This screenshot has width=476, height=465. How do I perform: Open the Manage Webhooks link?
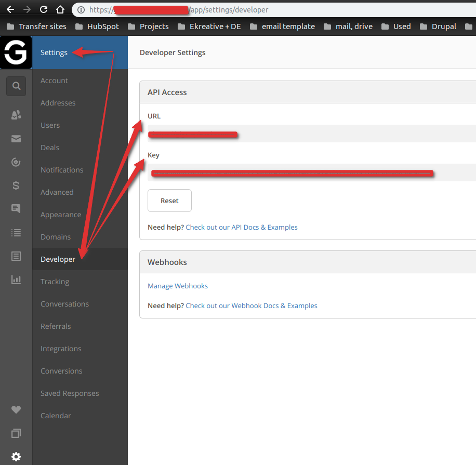pos(177,286)
